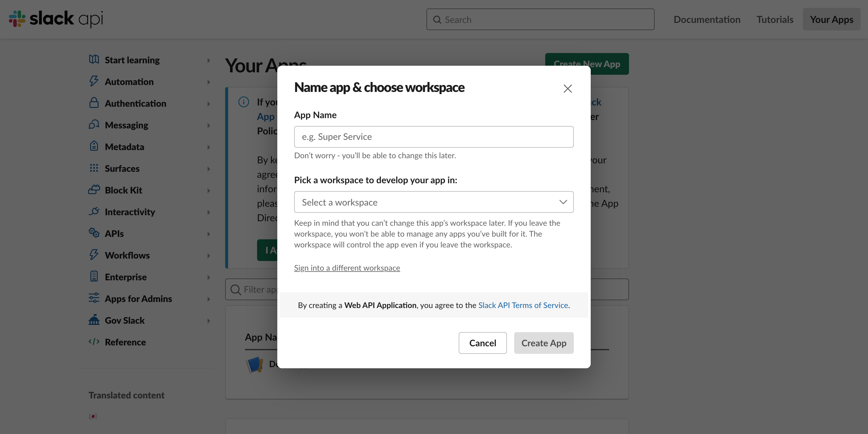Expand the Enterprise section arrow
This screenshot has width=868, height=434.
(209, 277)
